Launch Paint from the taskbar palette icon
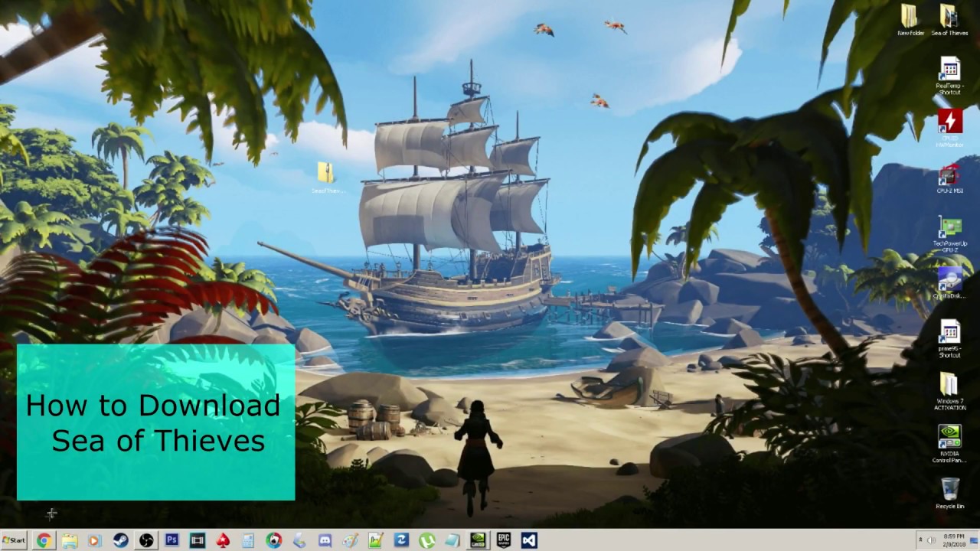This screenshot has width=980, height=551. point(350,540)
